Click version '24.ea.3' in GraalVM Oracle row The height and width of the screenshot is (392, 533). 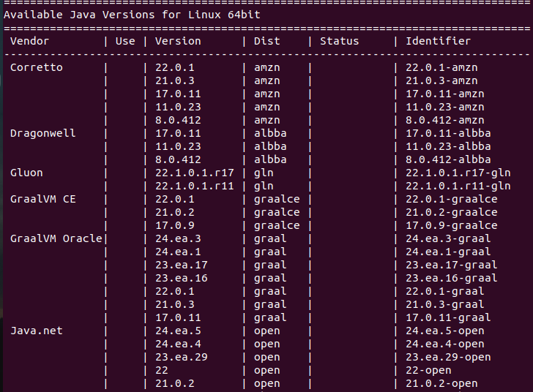pos(178,238)
